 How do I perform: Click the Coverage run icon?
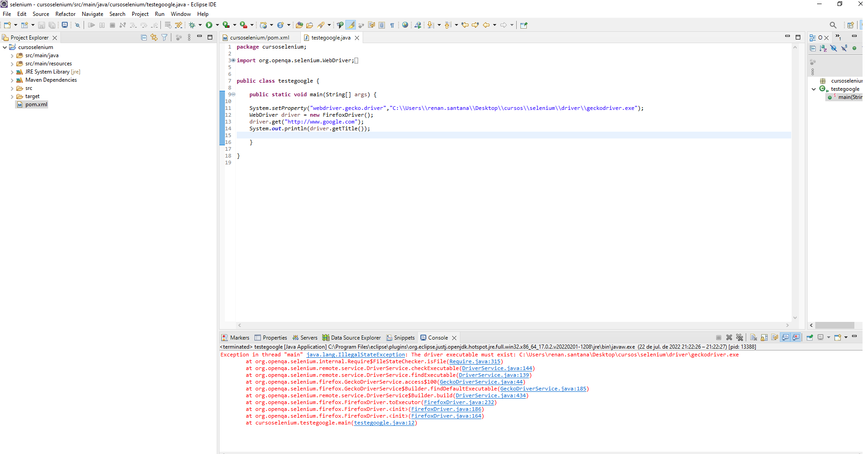[226, 25]
